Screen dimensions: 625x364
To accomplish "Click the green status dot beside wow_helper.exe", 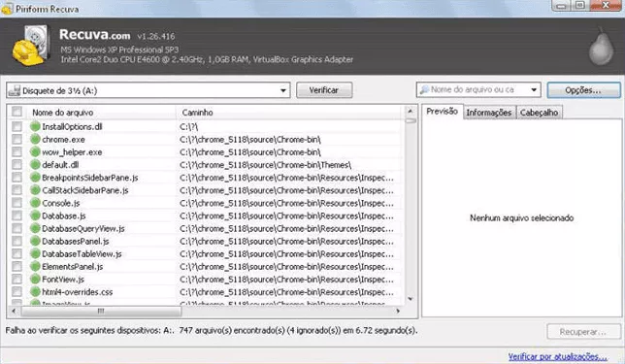I will (35, 152).
